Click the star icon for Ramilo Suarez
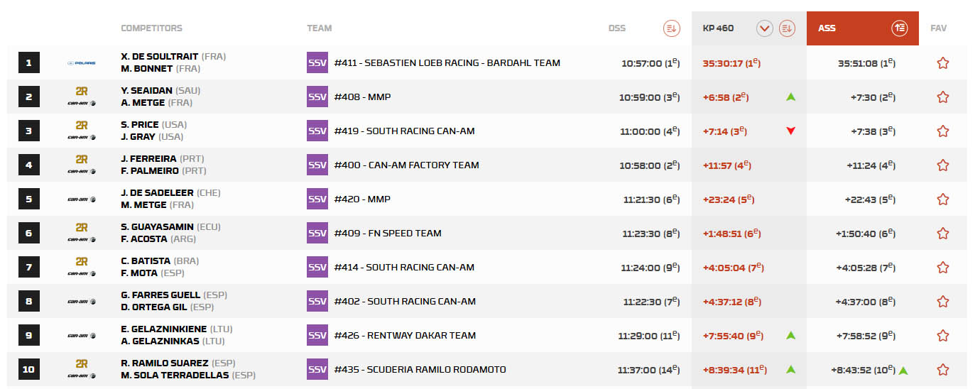Viewport: 980px width, 389px height. coord(942,370)
